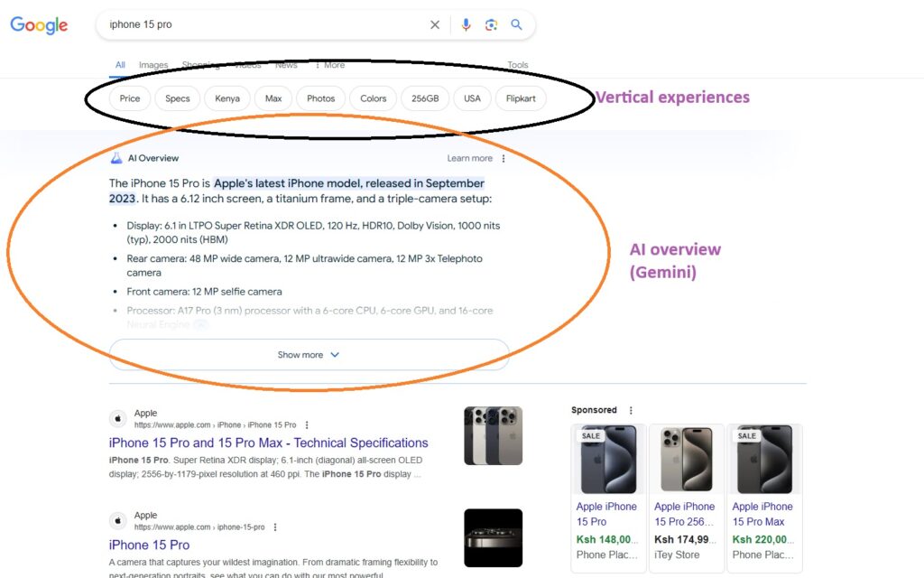Switch to the Images tab
Image resolution: width=924 pixels, height=578 pixels.
point(153,65)
